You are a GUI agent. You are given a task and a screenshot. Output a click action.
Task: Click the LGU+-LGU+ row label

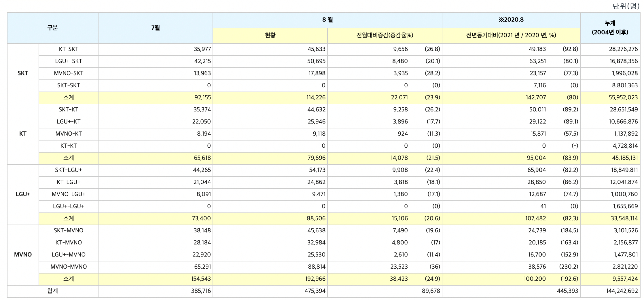(69, 206)
